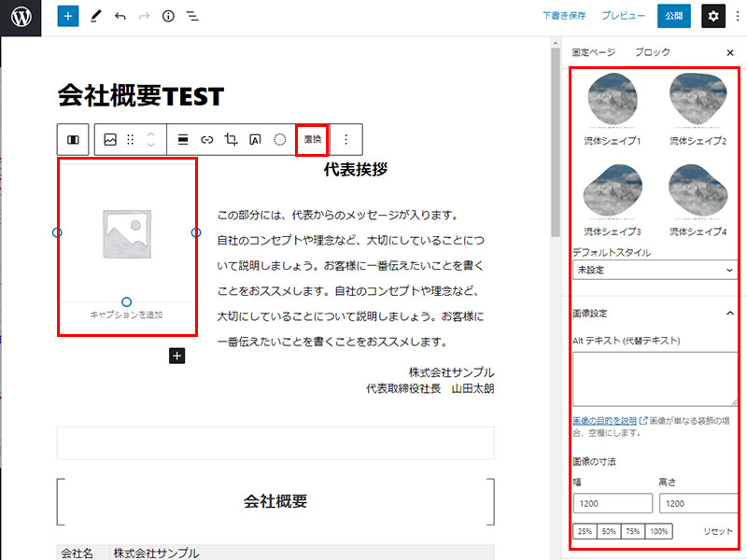Click the align icon in block toolbar
This screenshot has width=747, height=560.
(x=183, y=140)
